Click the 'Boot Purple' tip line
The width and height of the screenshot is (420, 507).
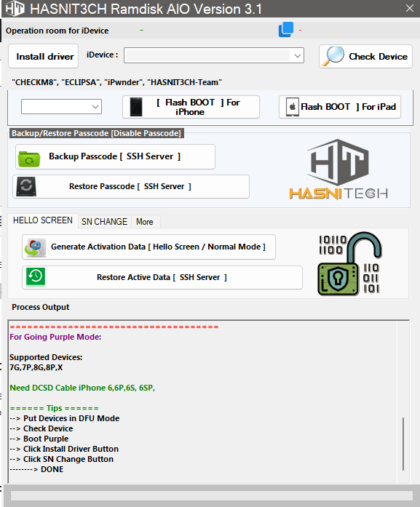(x=46, y=439)
